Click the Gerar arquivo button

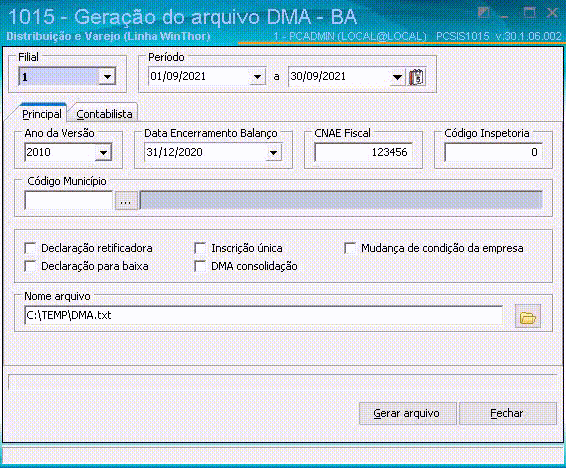point(408,413)
